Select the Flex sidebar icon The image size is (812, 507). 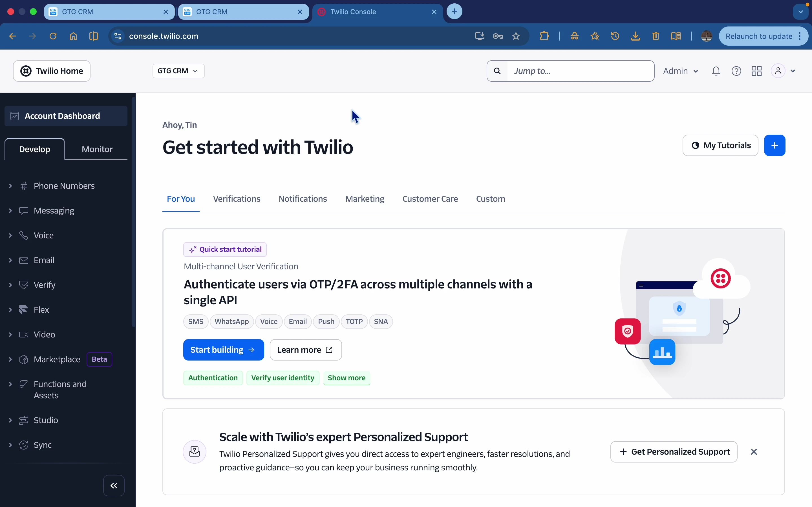click(24, 309)
